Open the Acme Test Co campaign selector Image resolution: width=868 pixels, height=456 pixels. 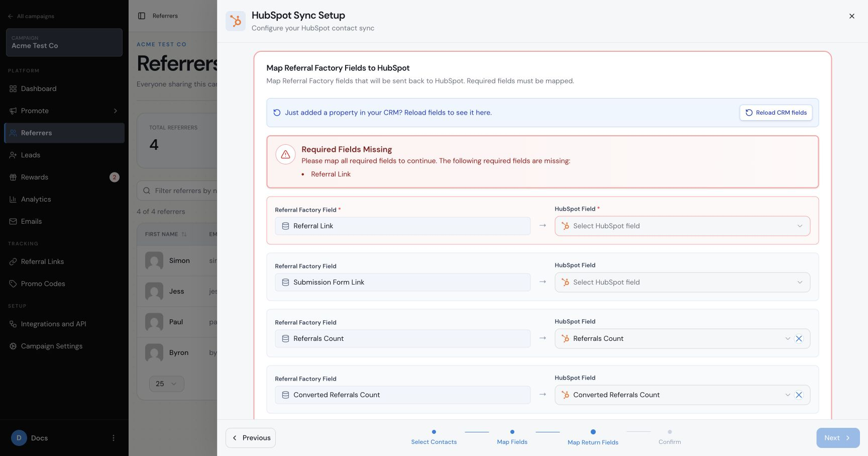[64, 42]
